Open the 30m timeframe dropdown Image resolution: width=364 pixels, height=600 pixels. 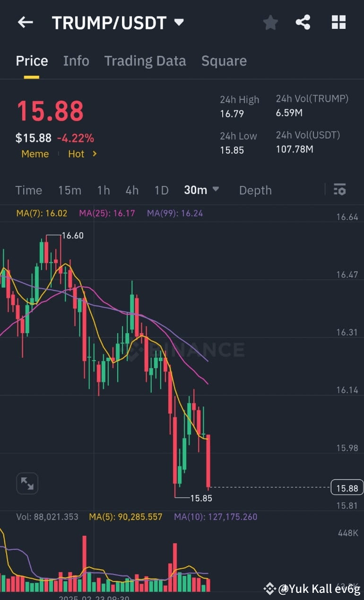[x=202, y=190]
